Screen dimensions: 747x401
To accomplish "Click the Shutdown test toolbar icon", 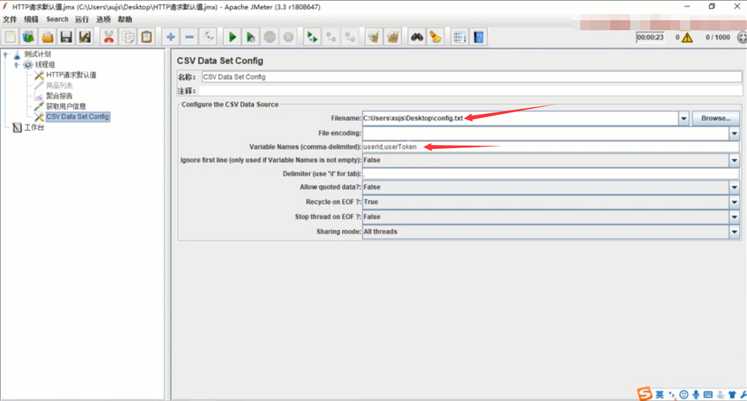I will click(x=288, y=37).
